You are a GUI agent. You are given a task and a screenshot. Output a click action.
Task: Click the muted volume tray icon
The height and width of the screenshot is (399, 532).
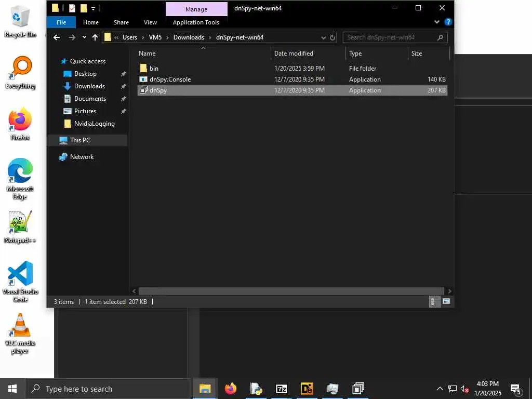coord(464,389)
